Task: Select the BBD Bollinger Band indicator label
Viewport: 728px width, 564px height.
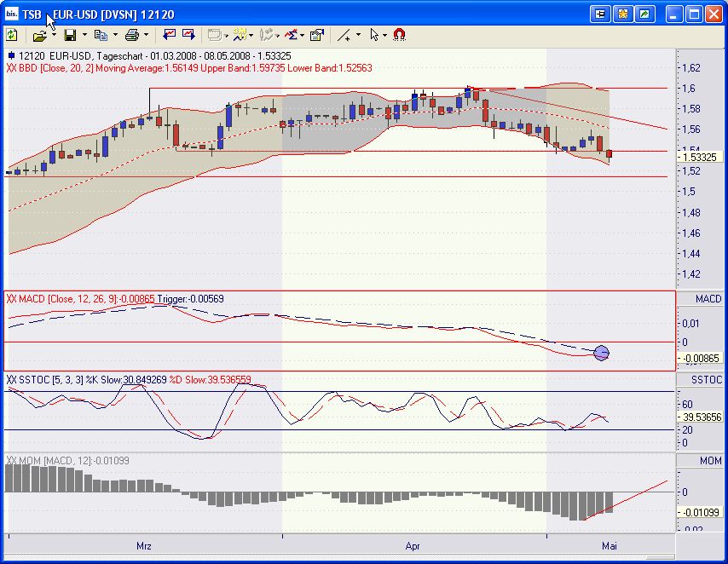Action: click(189, 68)
